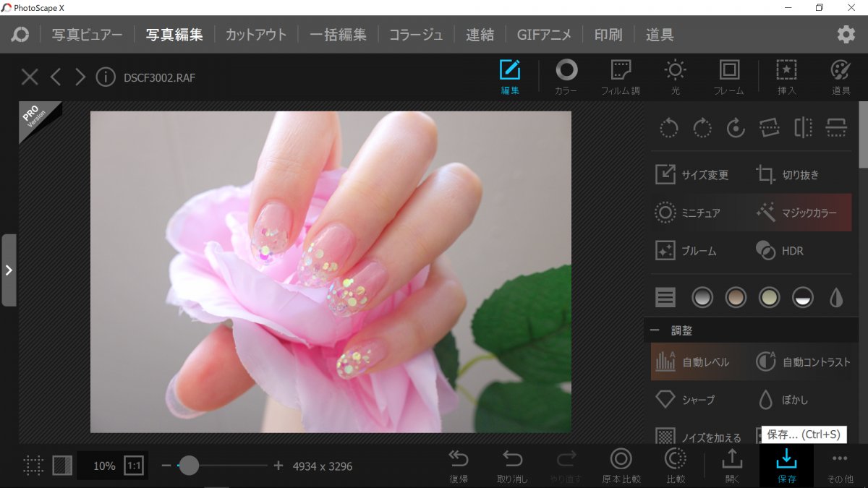Screen dimensions: 868x488
Task: Select the 切り抜き (Crop) tool
Action: [x=787, y=175]
